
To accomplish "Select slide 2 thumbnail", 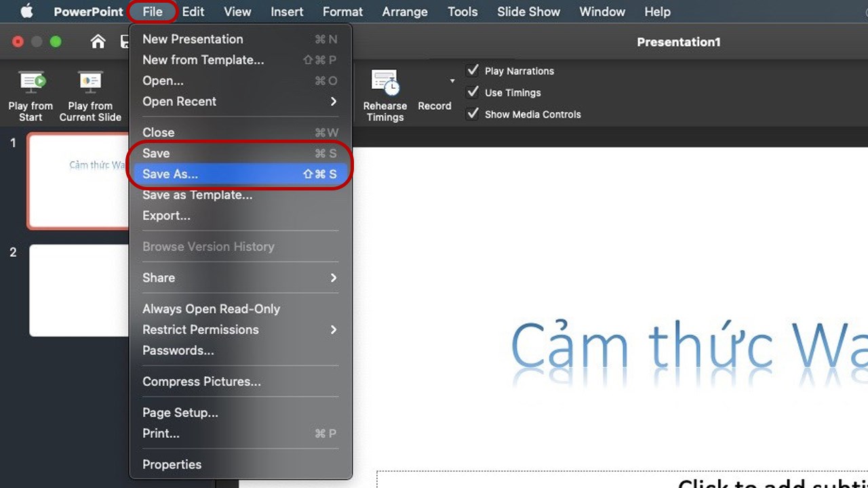I will tap(79, 291).
